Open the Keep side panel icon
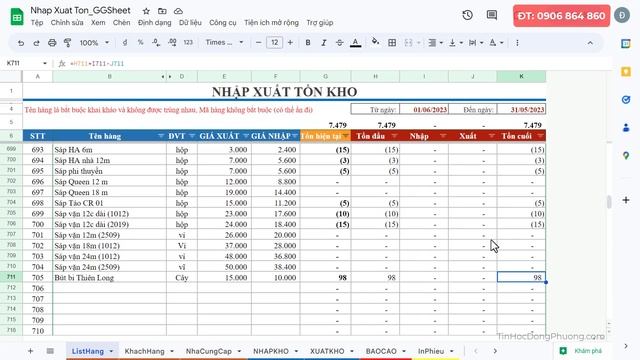This screenshot has height=360, width=640. [626, 72]
